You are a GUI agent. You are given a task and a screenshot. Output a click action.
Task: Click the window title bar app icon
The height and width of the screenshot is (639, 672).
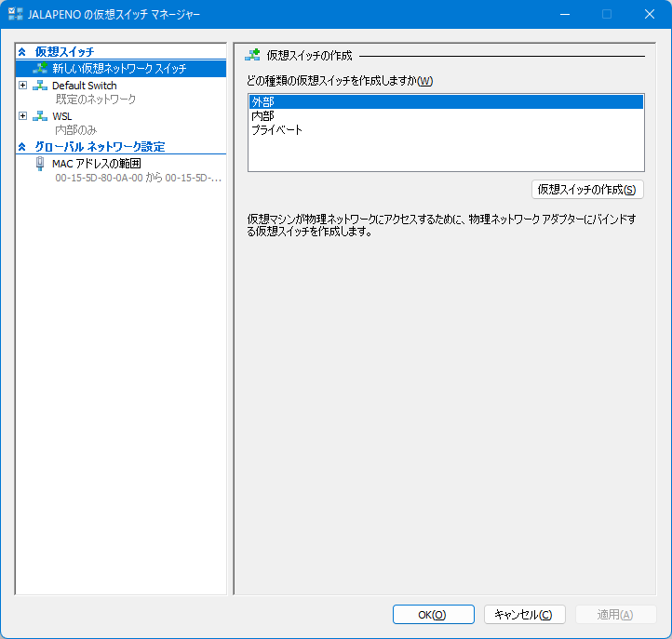pos(16,14)
